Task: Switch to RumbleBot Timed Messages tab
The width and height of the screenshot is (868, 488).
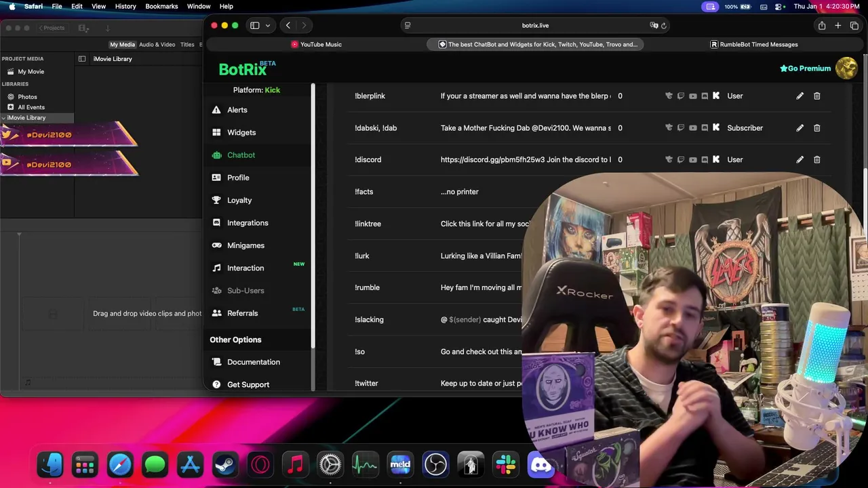Action: (753, 44)
